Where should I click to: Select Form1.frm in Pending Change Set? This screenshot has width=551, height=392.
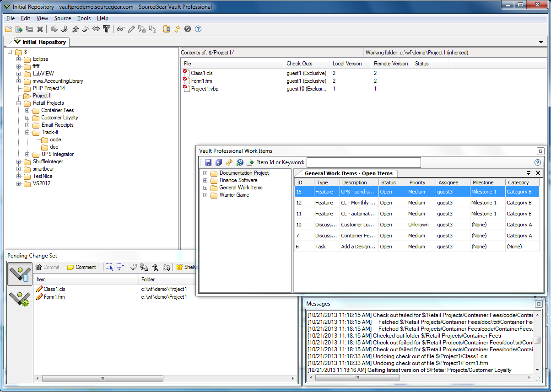pyautogui.click(x=54, y=297)
